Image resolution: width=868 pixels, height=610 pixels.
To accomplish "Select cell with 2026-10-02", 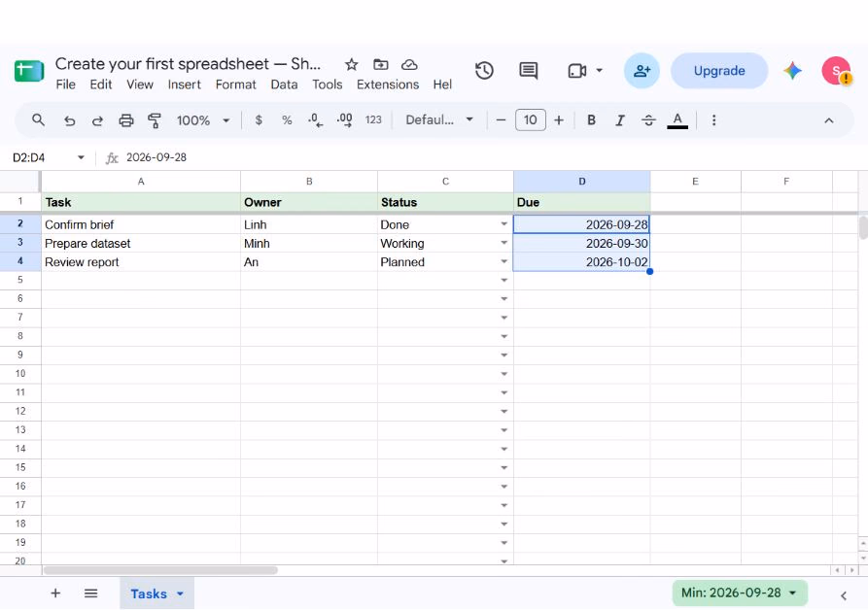I will click(582, 262).
